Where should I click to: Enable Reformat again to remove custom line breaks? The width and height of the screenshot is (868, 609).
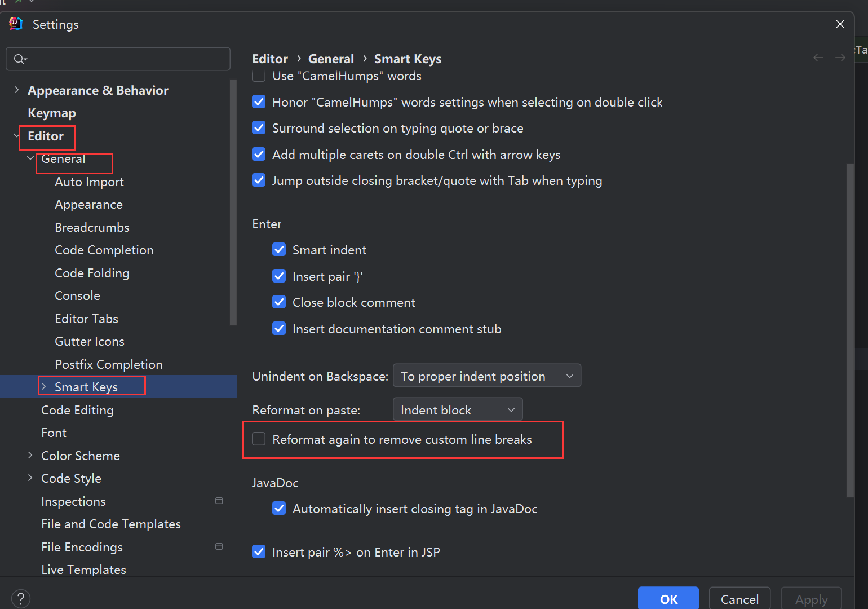coord(259,439)
